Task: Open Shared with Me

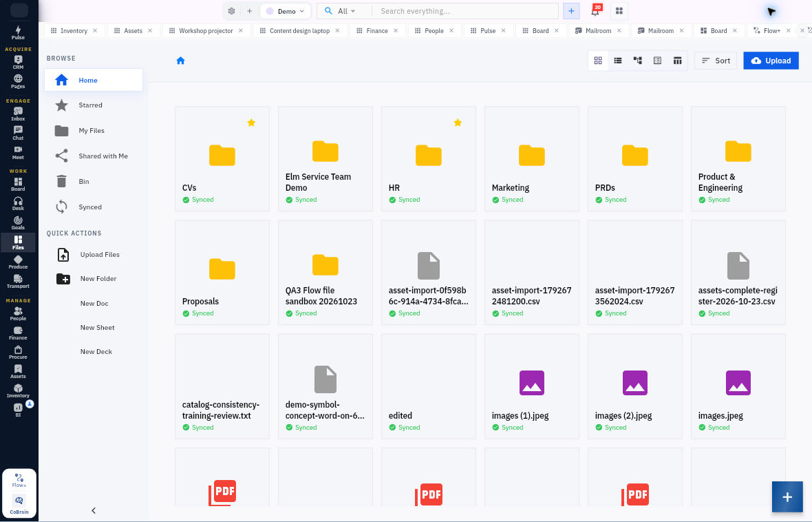Action: [94, 156]
